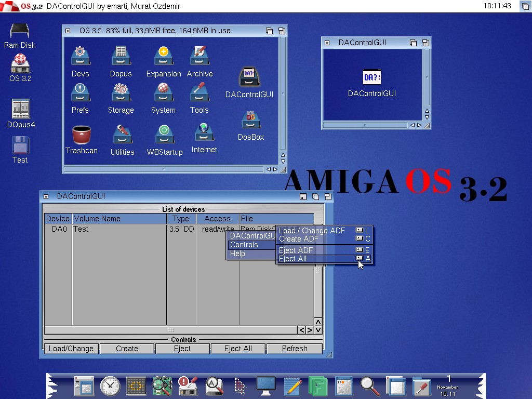Viewport: 532px width, 399px height.
Task: Open the Internet drawer icon
Action: 204,133
